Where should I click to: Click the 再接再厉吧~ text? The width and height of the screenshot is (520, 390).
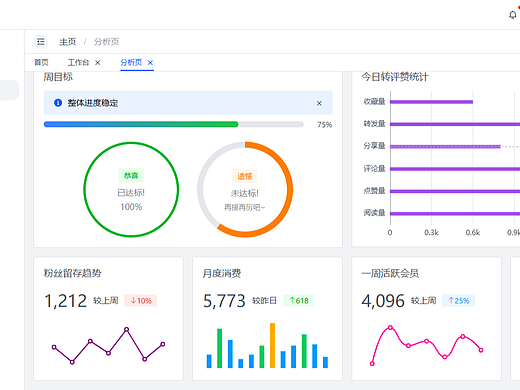tap(245, 207)
